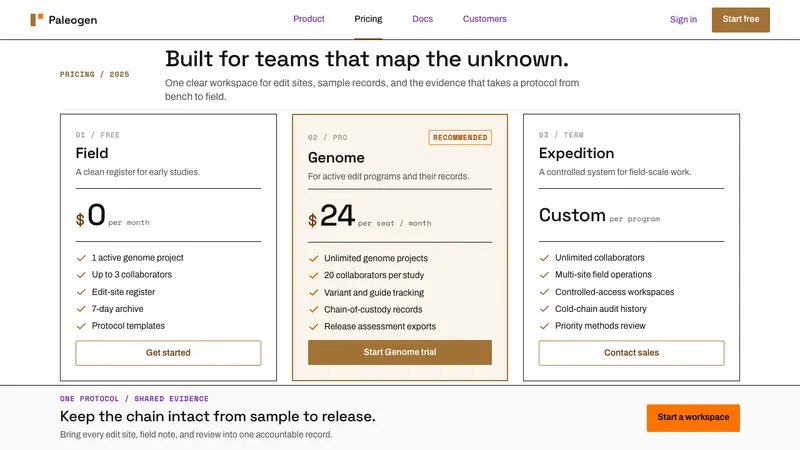This screenshot has height=450, width=800.
Task: Click the Start a workspace button
Action: point(693,417)
